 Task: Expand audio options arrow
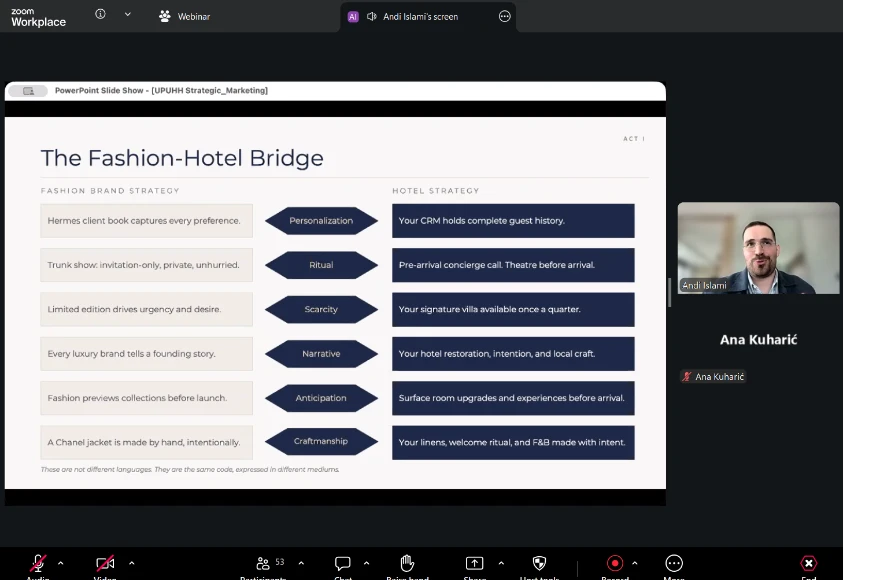click(x=61, y=563)
